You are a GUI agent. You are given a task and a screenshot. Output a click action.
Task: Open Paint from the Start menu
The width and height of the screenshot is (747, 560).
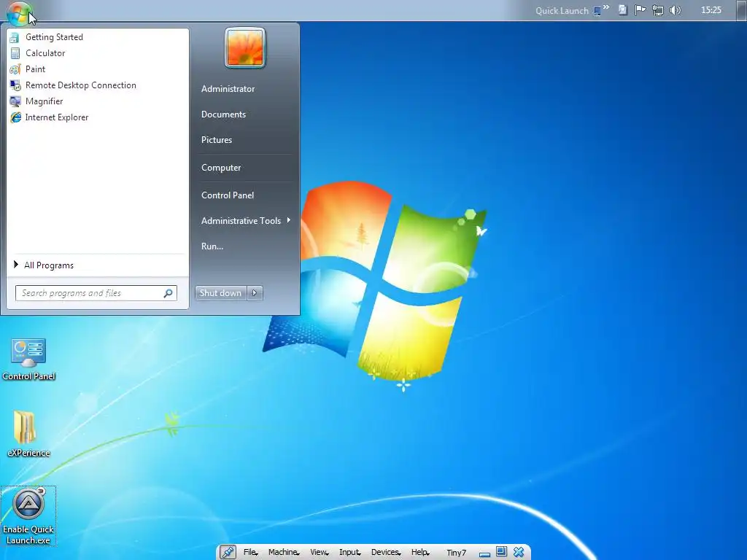coord(98,69)
